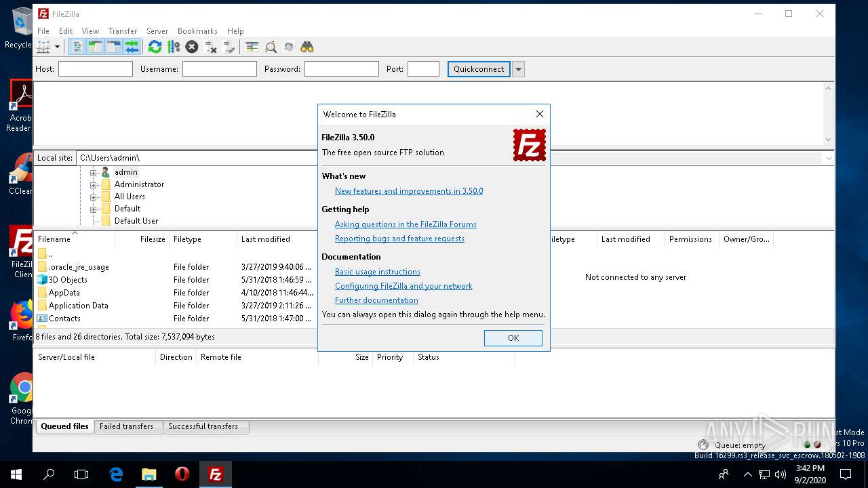Click the Quickconnect button
868x488 pixels.
tap(479, 68)
